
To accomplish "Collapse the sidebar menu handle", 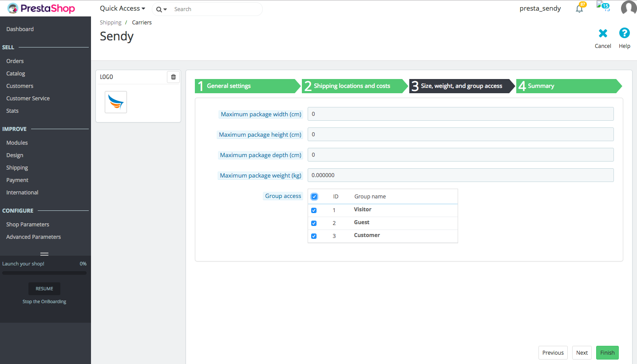I will pyautogui.click(x=44, y=254).
